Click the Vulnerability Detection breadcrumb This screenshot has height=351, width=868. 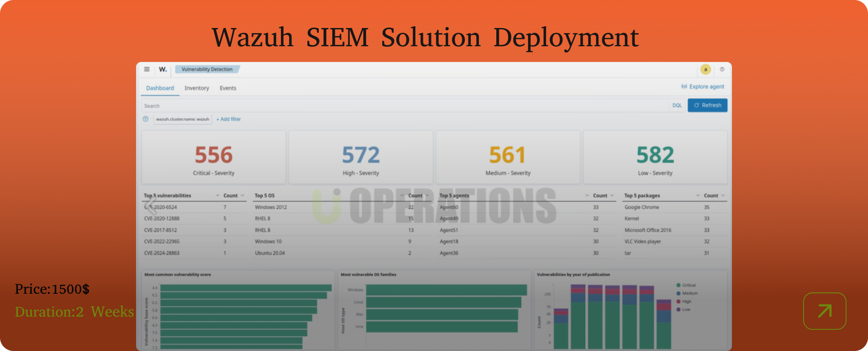pyautogui.click(x=207, y=69)
